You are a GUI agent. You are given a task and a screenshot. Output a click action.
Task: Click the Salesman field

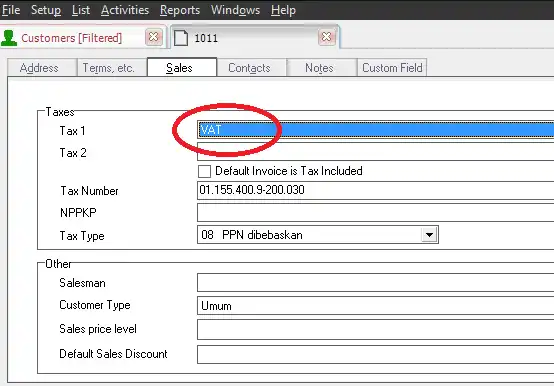(376, 283)
